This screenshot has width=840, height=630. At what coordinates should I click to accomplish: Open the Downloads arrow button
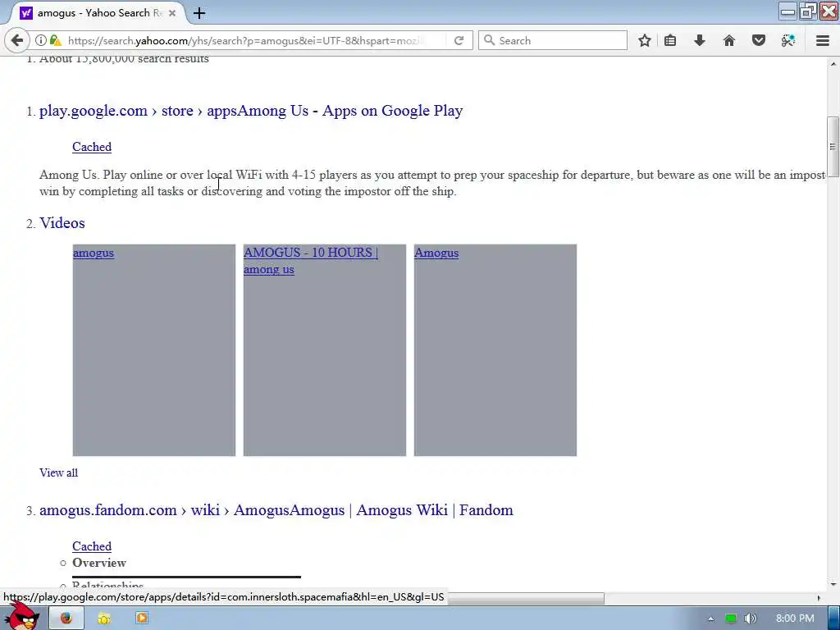(699, 40)
